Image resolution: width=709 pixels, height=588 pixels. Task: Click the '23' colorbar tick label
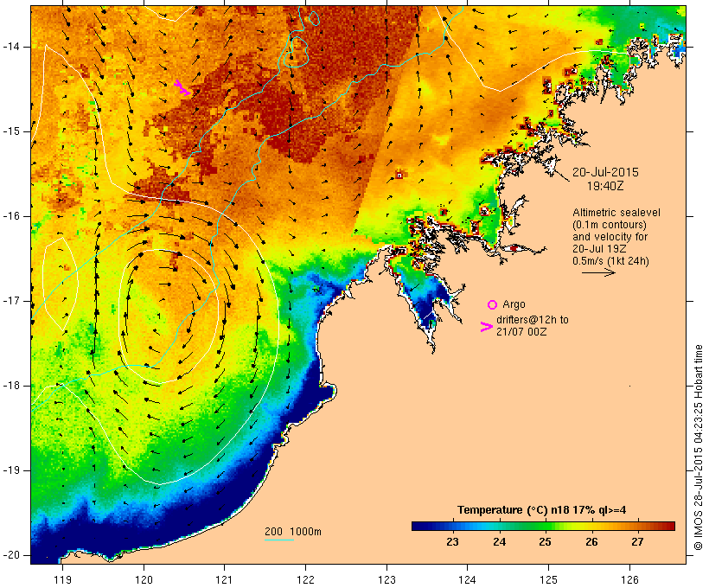(x=452, y=542)
